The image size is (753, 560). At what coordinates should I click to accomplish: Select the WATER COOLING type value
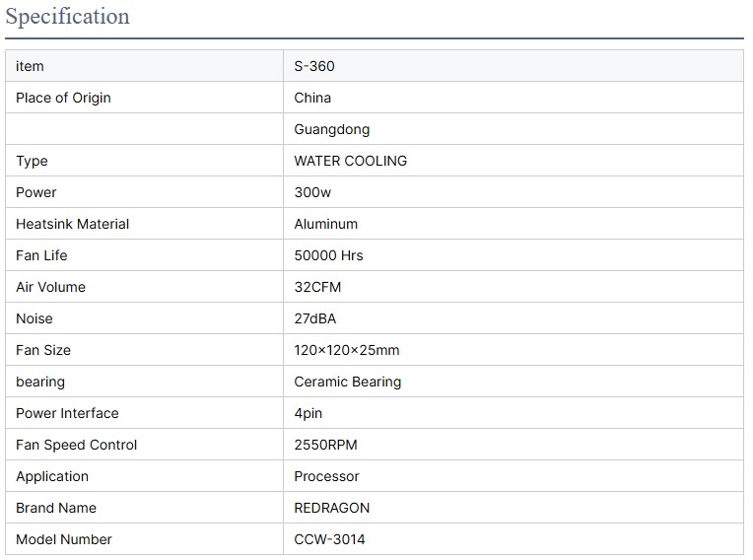pyautogui.click(x=350, y=161)
